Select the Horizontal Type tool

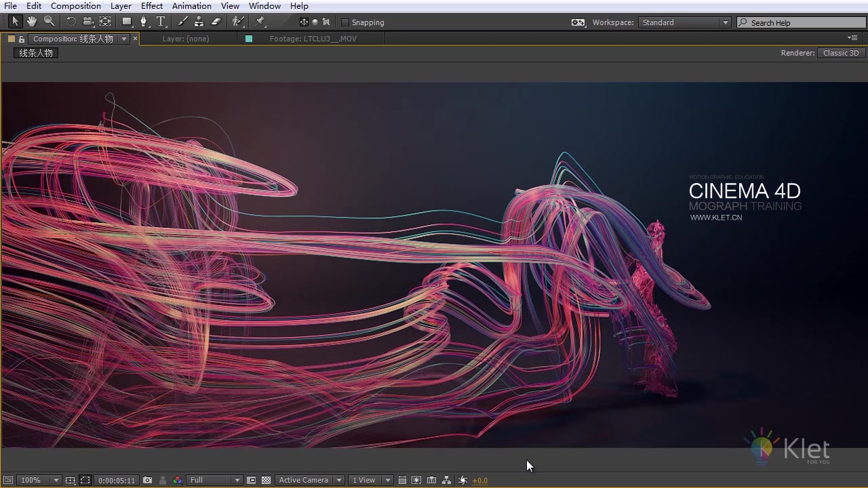(161, 22)
